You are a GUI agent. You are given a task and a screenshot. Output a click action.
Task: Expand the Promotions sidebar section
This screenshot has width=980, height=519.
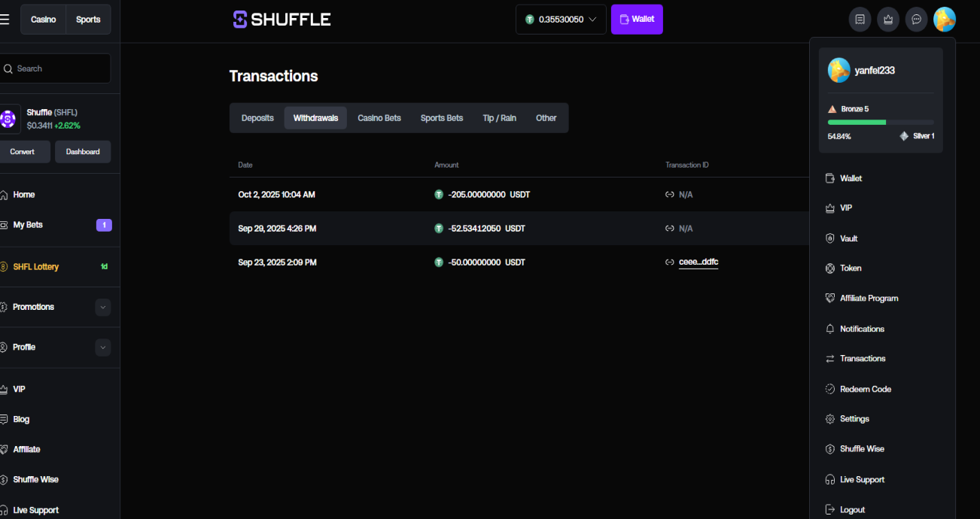[103, 307]
